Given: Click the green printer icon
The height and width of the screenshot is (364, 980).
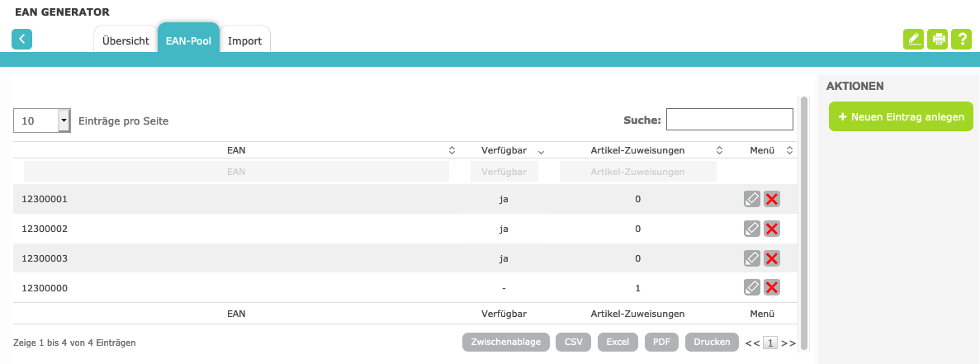Looking at the screenshot, I should (x=937, y=39).
